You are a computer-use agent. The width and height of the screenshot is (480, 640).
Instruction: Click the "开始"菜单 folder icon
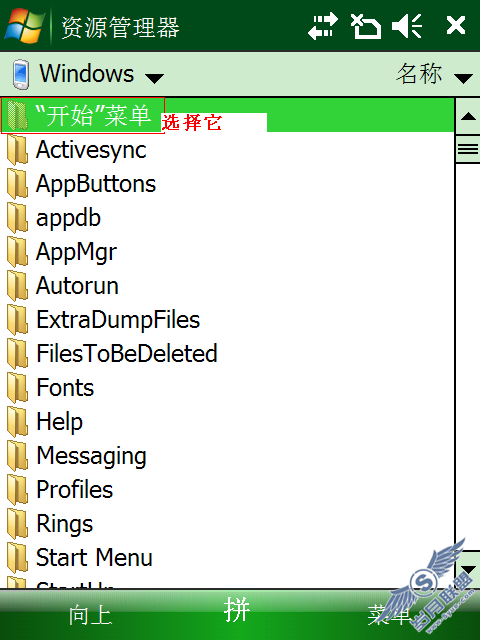(x=17, y=116)
